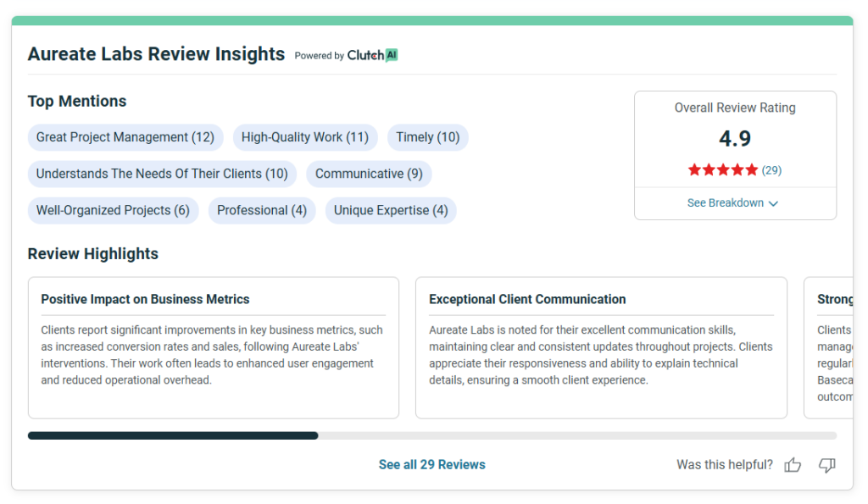Click the Top Mentions heading

coord(77,102)
